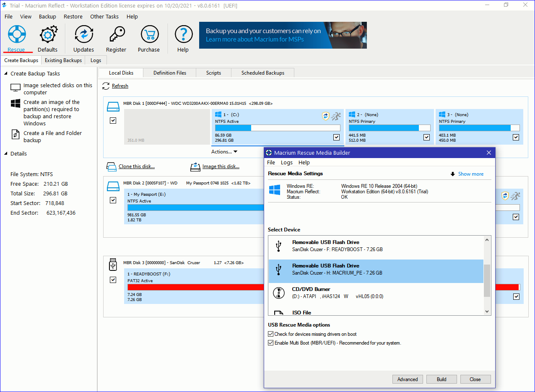Switch to the Definition Files tab

click(x=170, y=73)
